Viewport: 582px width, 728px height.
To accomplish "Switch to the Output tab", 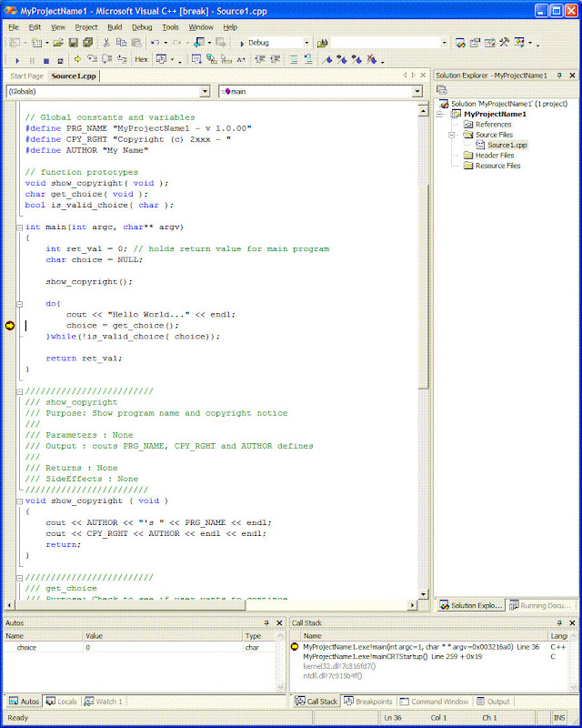I will pyautogui.click(x=494, y=701).
